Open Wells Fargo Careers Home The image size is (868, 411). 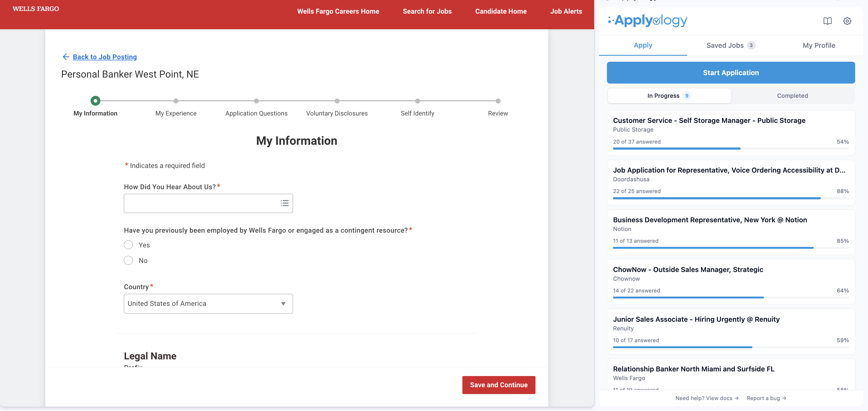coord(338,11)
